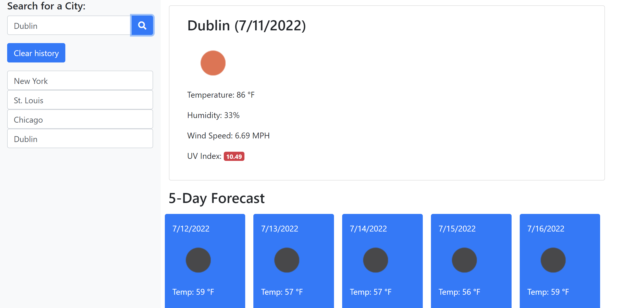The height and width of the screenshot is (308, 644).
Task: Click the 7/12/2022 forecast weather icon
Action: click(198, 260)
